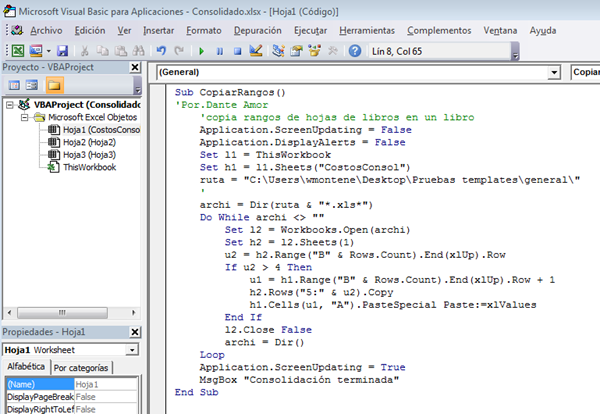Click the Save icon in toolbar

62,50
